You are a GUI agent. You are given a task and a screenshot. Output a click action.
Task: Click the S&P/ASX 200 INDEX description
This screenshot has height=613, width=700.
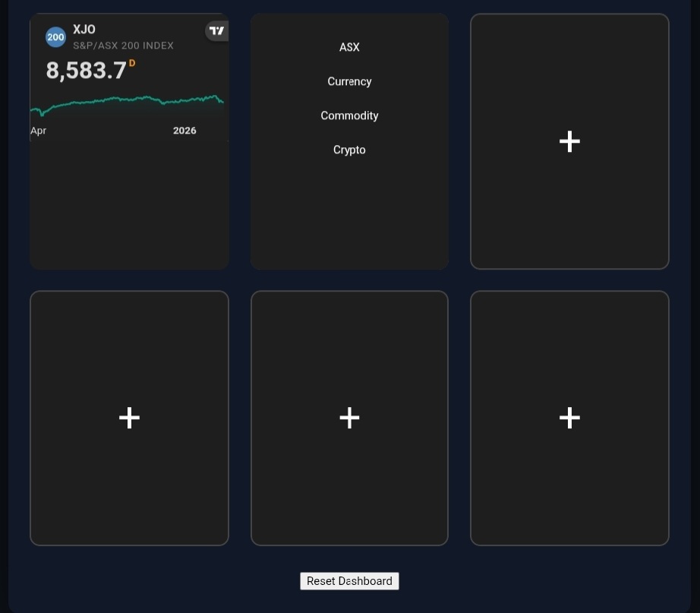pyautogui.click(x=123, y=46)
